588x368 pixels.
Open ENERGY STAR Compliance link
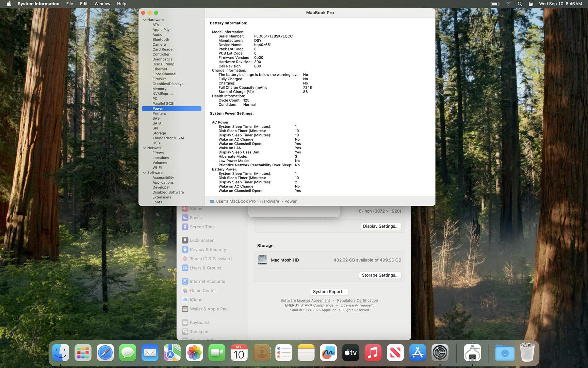pyautogui.click(x=309, y=305)
